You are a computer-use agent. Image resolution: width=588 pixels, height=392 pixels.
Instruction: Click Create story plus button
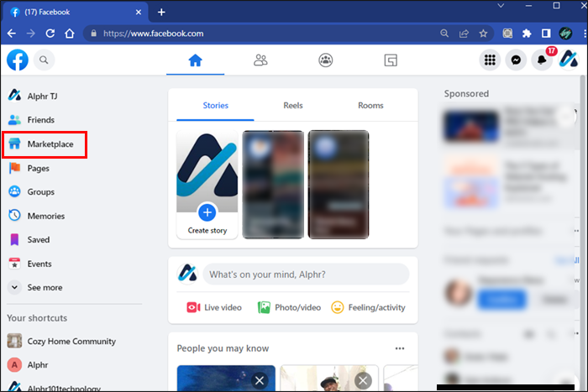[x=207, y=213]
